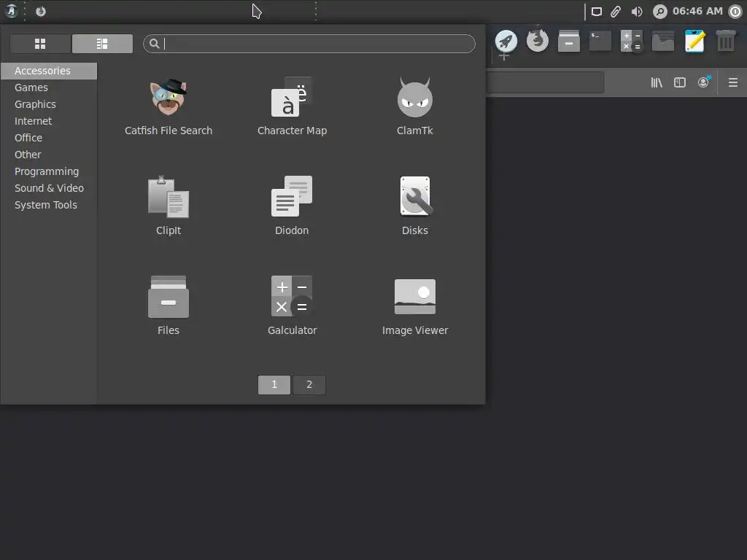Go to page 2 of apps
The height and width of the screenshot is (560, 747).
coord(309,385)
